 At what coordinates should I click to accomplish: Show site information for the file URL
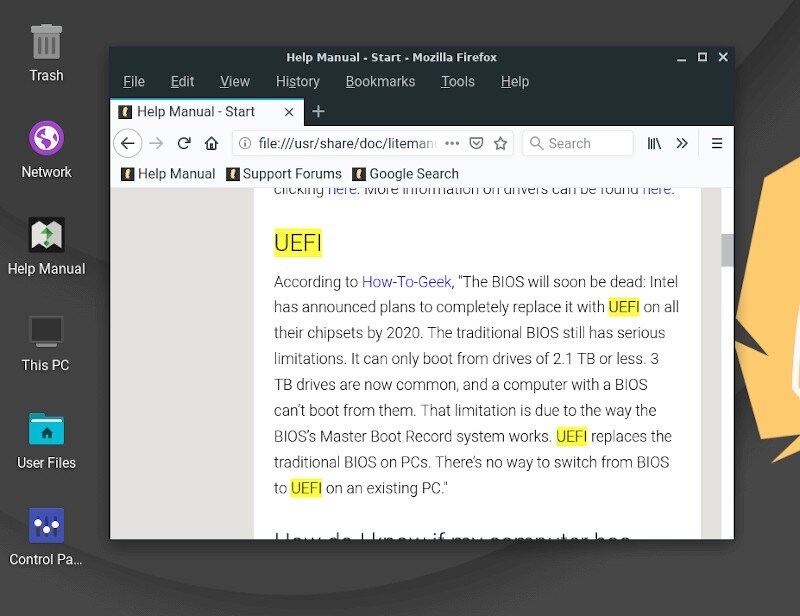(245, 143)
